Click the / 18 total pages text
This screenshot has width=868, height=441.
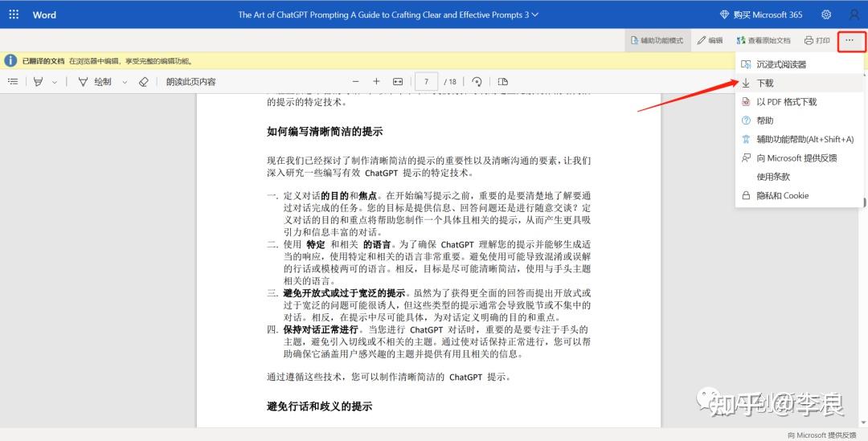[450, 82]
